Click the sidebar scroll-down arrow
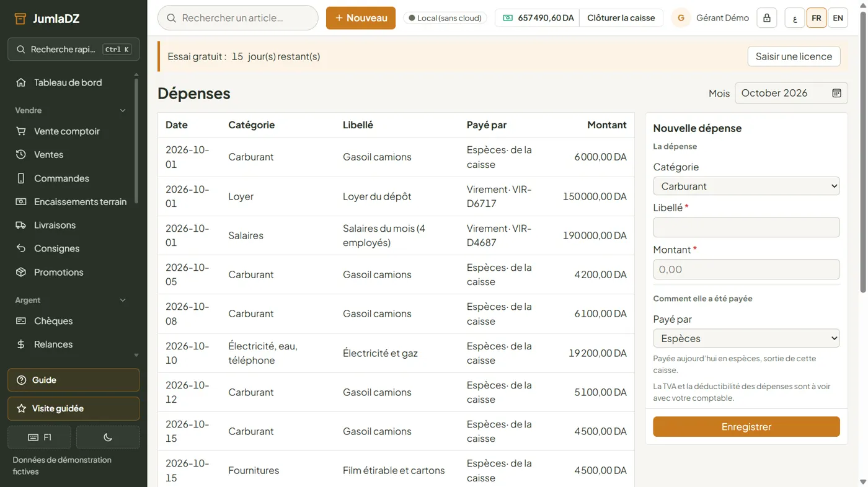 coord(136,356)
